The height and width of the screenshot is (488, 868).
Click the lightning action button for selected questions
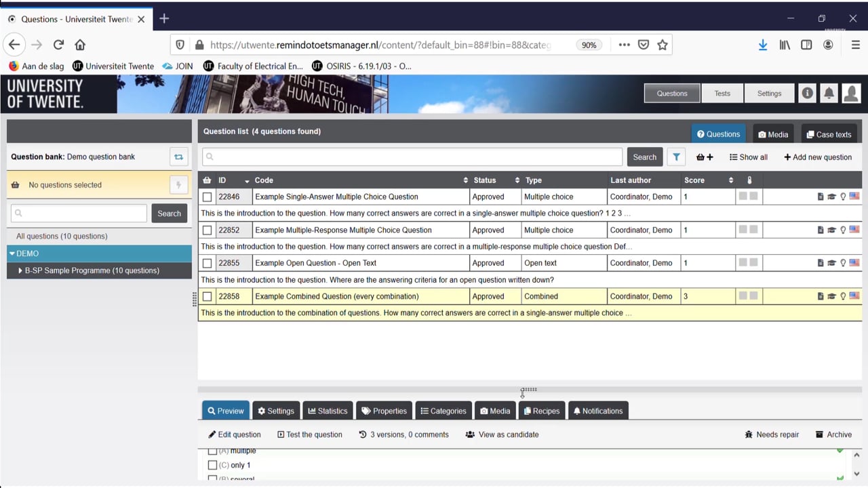(178, 185)
